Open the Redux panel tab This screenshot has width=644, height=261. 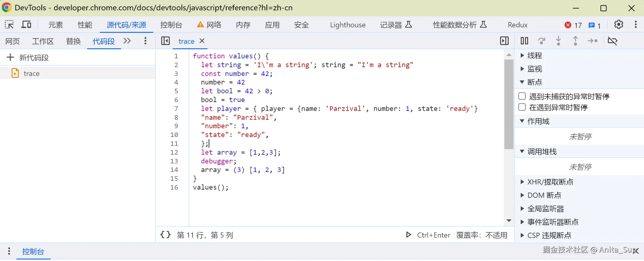point(517,25)
